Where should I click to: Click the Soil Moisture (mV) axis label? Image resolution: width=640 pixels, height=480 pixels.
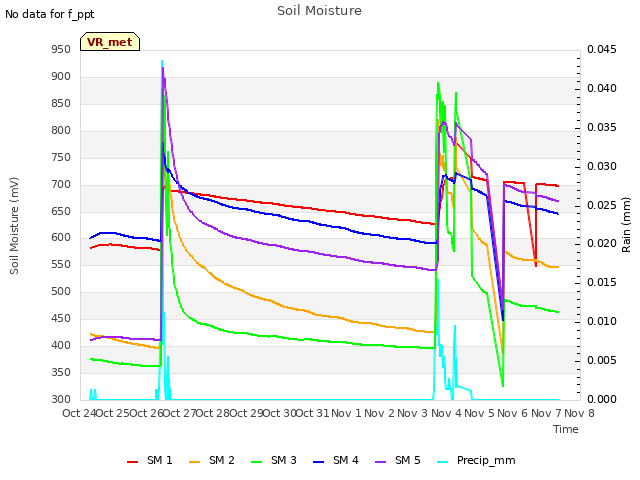(x=14, y=226)
